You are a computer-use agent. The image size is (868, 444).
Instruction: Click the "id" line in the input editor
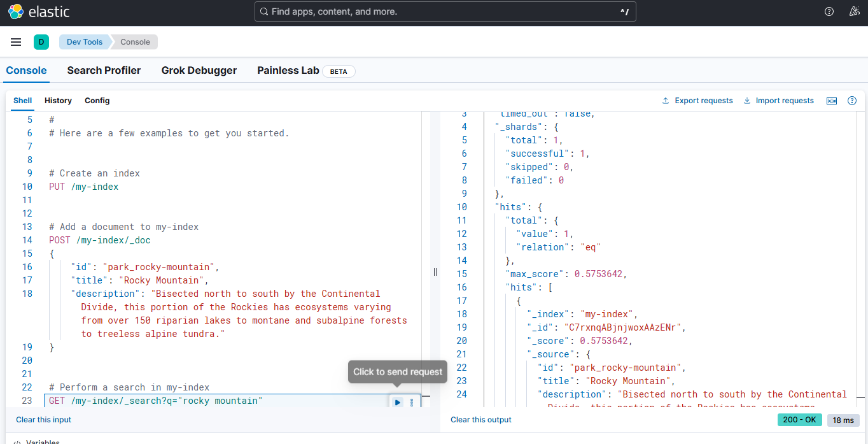tap(145, 267)
